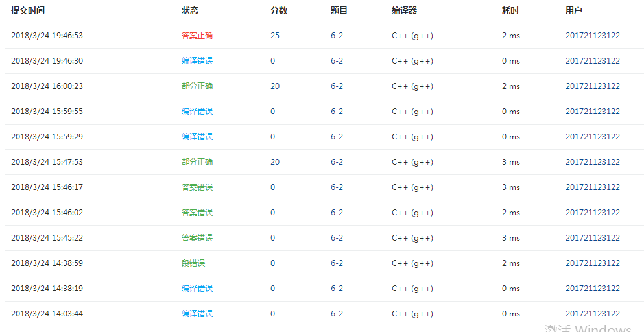The image size is (644, 332).
Task: Open user 201721123122 in 15:45:22 row
Action: 593,238
